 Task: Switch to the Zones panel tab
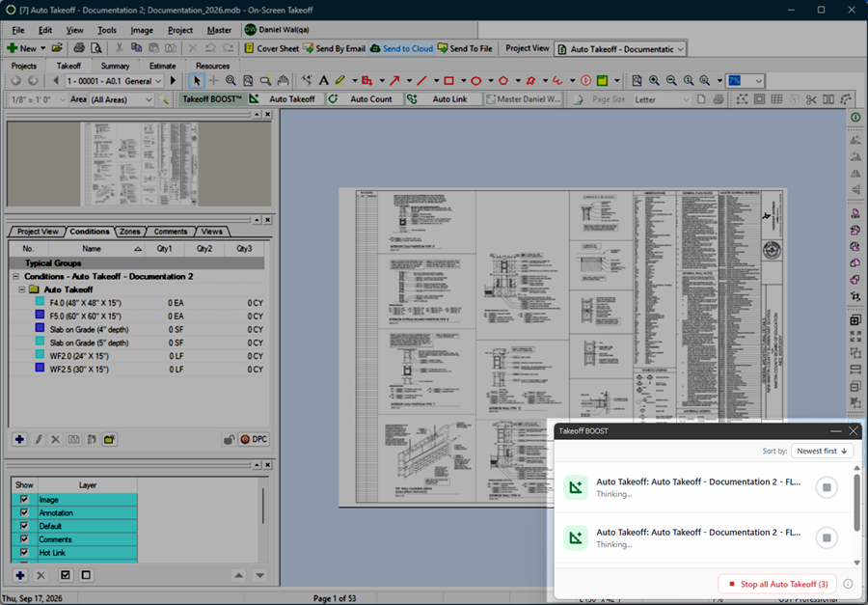pyautogui.click(x=129, y=232)
